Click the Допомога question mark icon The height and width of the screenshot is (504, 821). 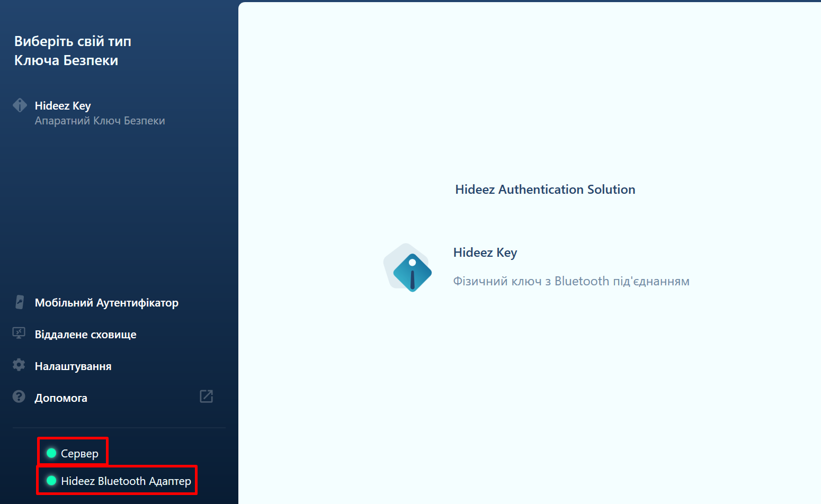coord(19,397)
